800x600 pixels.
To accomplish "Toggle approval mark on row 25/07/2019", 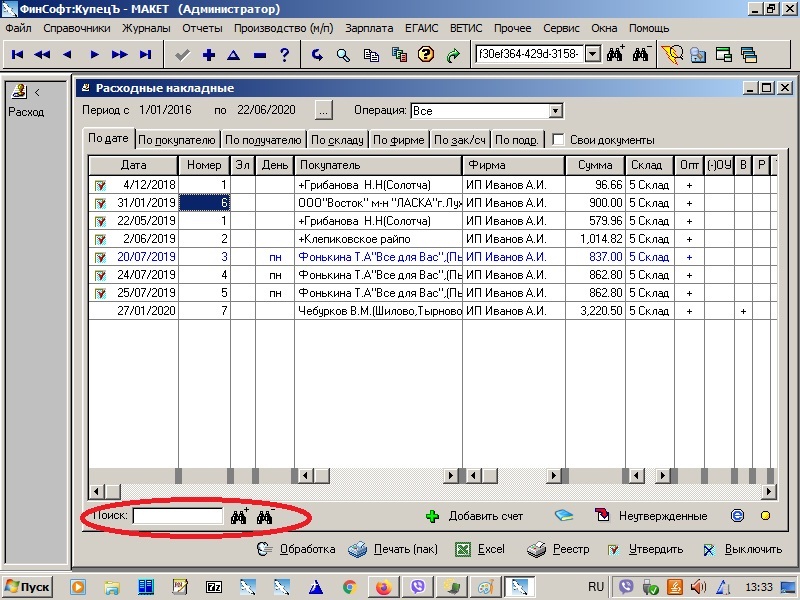I will 100,293.
